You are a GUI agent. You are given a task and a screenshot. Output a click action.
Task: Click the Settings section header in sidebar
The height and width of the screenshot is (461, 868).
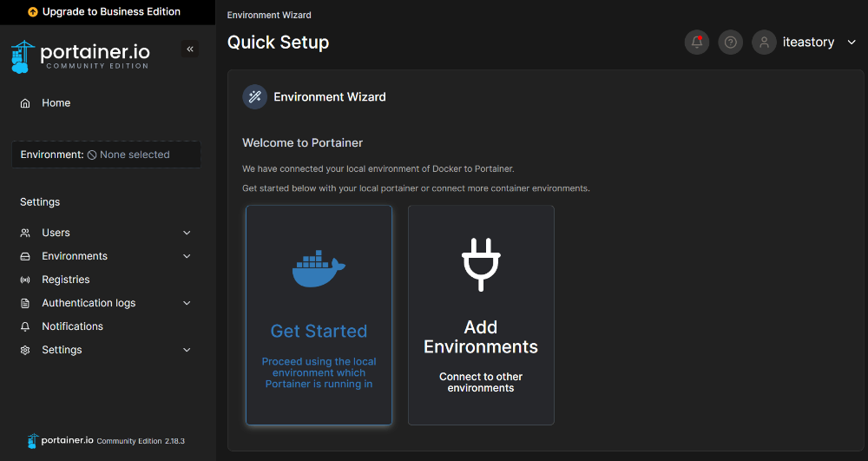[40, 202]
